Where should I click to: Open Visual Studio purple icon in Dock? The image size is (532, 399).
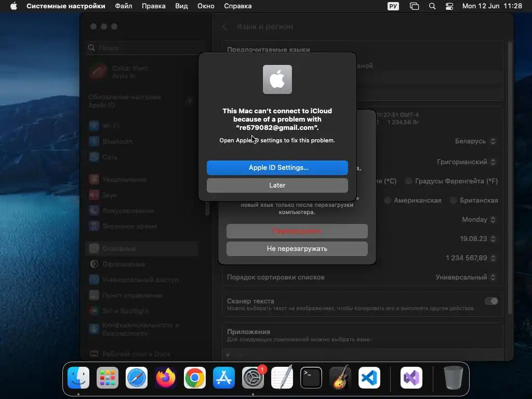point(411,378)
